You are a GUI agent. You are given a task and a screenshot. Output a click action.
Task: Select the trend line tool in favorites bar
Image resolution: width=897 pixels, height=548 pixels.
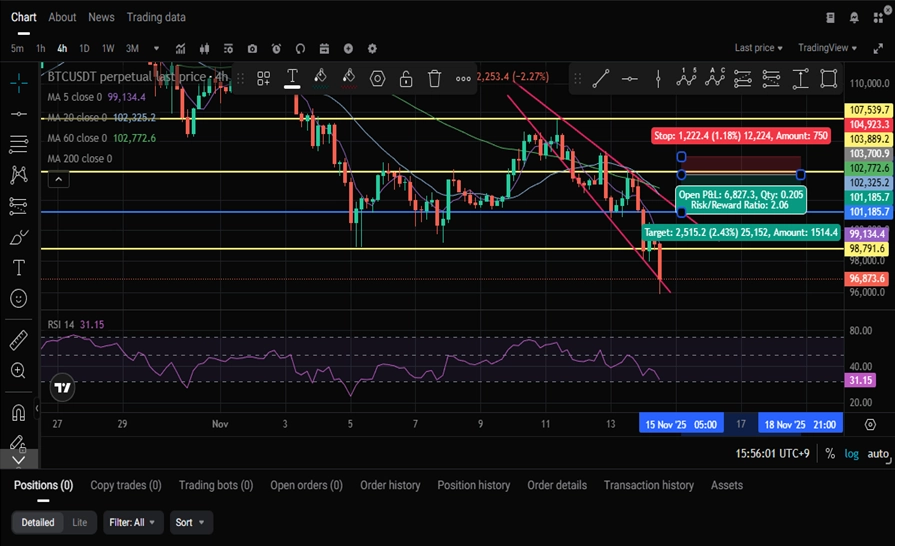pos(601,78)
